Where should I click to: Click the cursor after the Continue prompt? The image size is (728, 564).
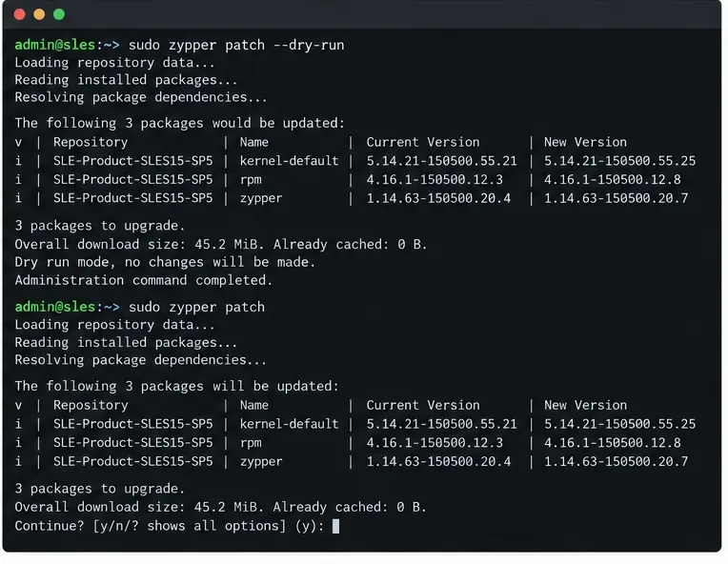coord(336,526)
